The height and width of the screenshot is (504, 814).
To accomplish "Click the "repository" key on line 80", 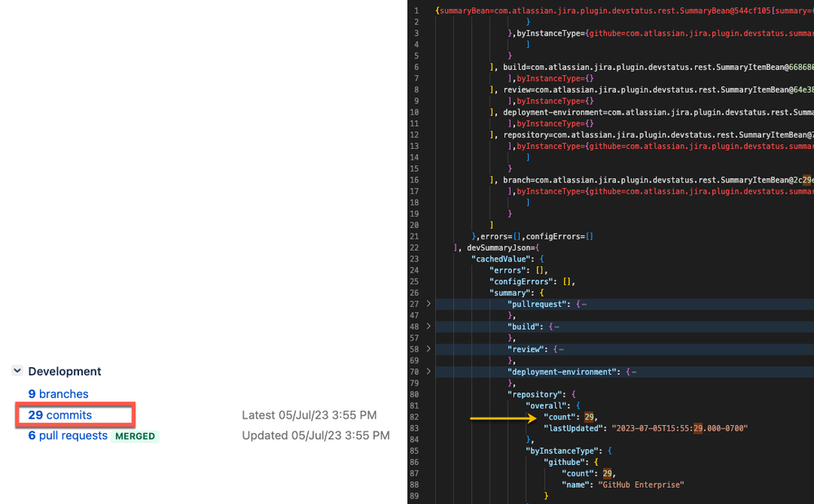I will tap(537, 395).
